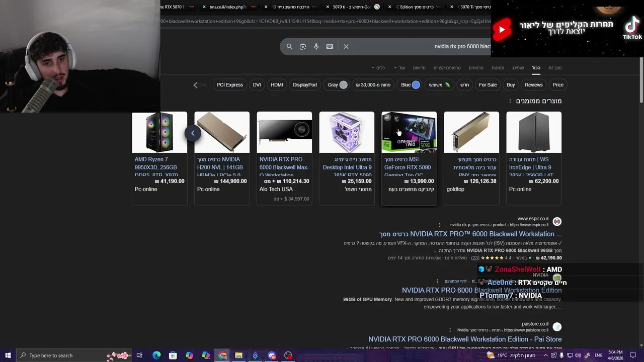Select the For Sale filter chip
The width and height of the screenshot is (644, 362).
click(x=488, y=85)
